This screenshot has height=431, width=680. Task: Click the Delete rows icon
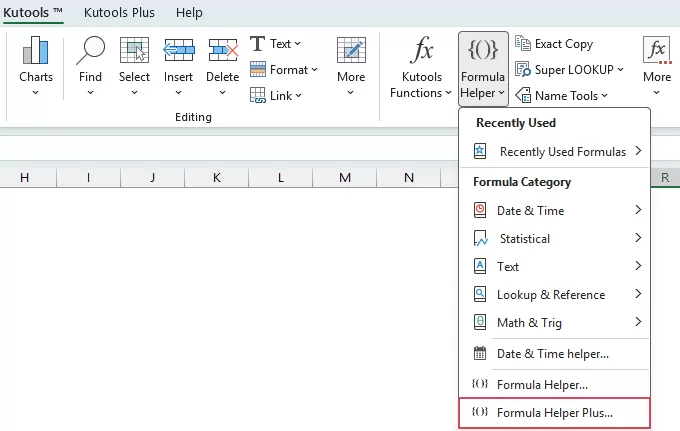click(223, 50)
